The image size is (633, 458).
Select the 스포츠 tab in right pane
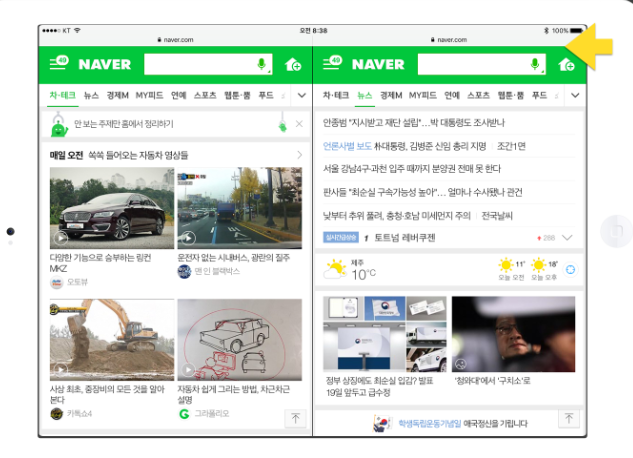[x=478, y=95]
